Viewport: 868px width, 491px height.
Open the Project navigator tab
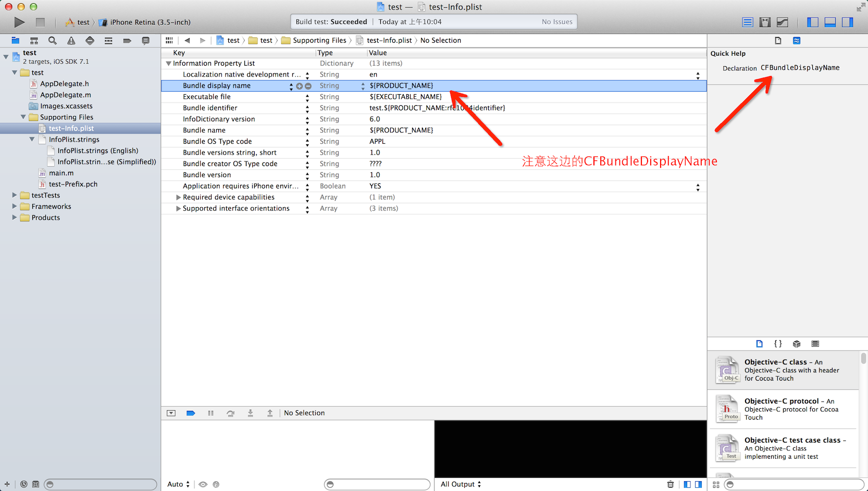point(15,41)
